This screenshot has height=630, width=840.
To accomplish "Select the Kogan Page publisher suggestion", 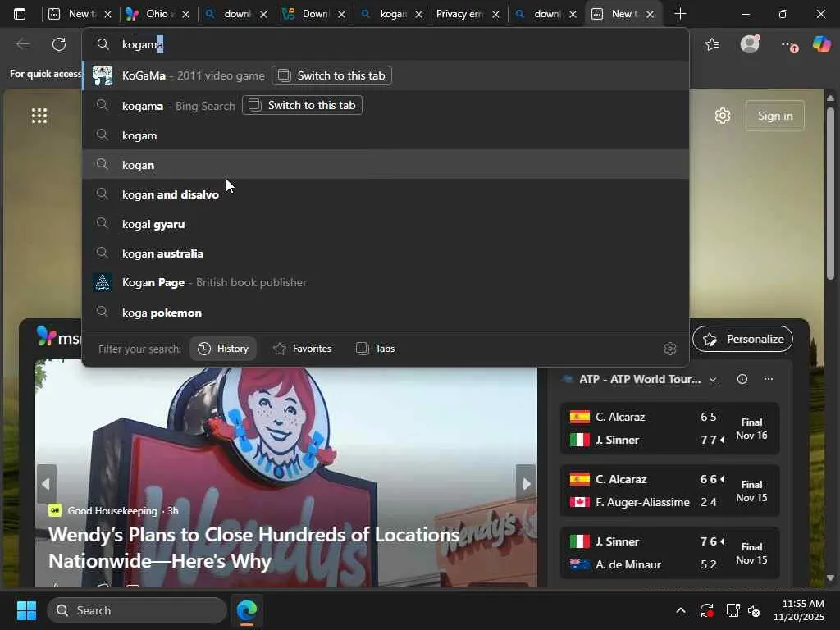I will (x=386, y=282).
